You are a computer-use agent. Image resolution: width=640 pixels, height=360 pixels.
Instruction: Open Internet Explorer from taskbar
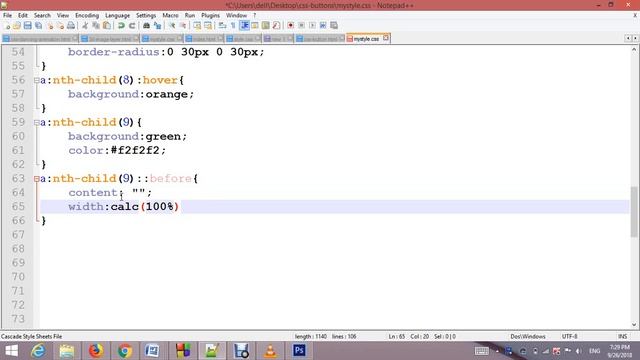[x=38, y=351]
